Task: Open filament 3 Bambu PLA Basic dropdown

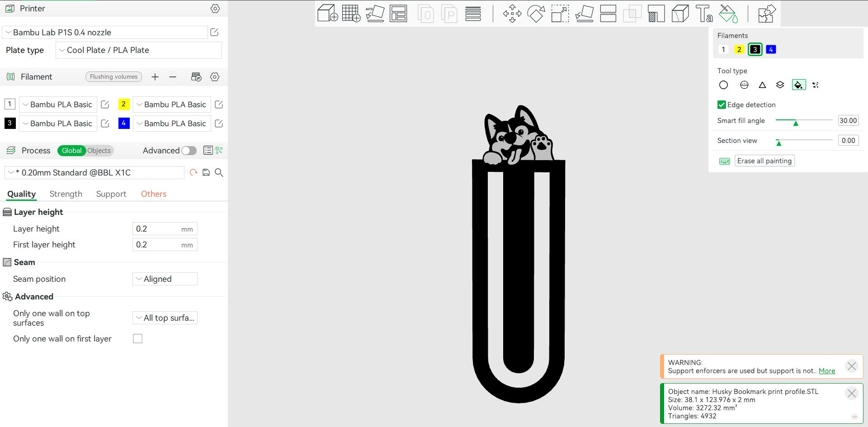Action: [x=58, y=123]
